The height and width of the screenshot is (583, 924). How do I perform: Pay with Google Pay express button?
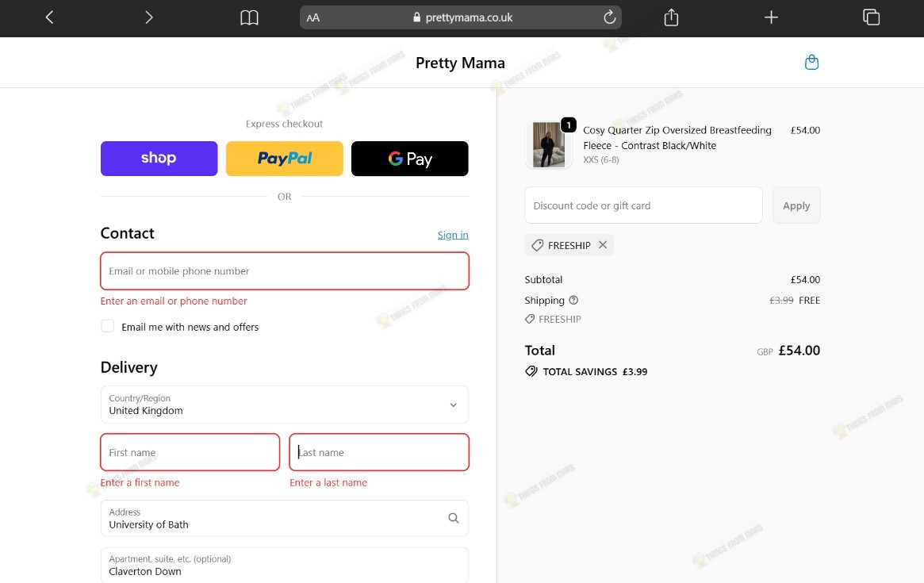click(x=409, y=159)
